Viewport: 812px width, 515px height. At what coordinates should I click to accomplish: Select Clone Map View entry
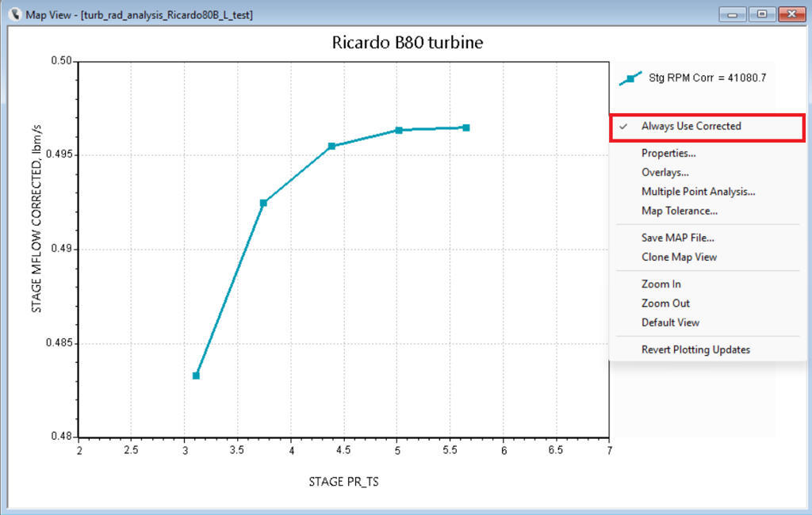pyautogui.click(x=679, y=257)
